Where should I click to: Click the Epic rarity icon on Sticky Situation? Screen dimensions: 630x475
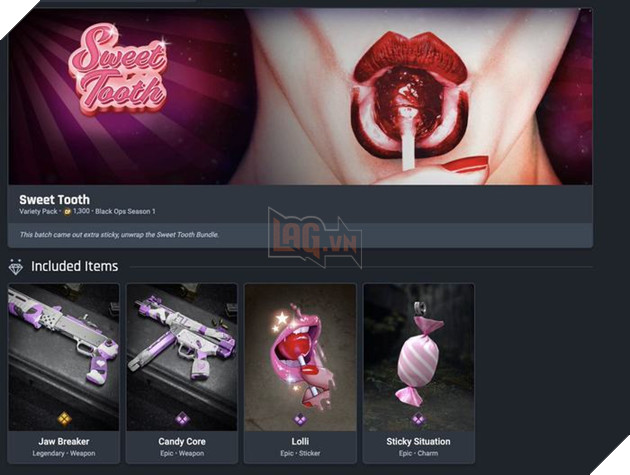(418, 420)
